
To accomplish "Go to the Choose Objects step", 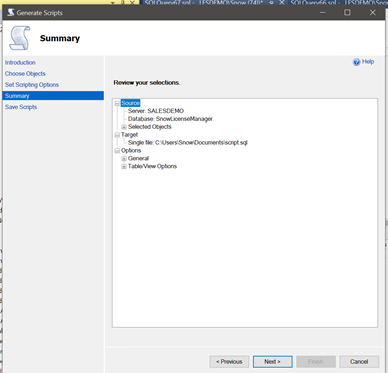I will 25,74.
